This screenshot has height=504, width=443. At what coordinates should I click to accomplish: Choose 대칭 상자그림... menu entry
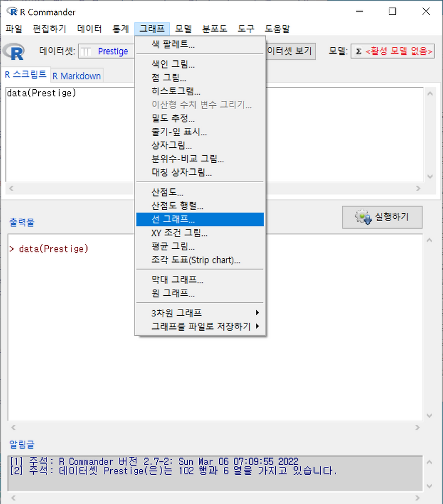[200, 172]
